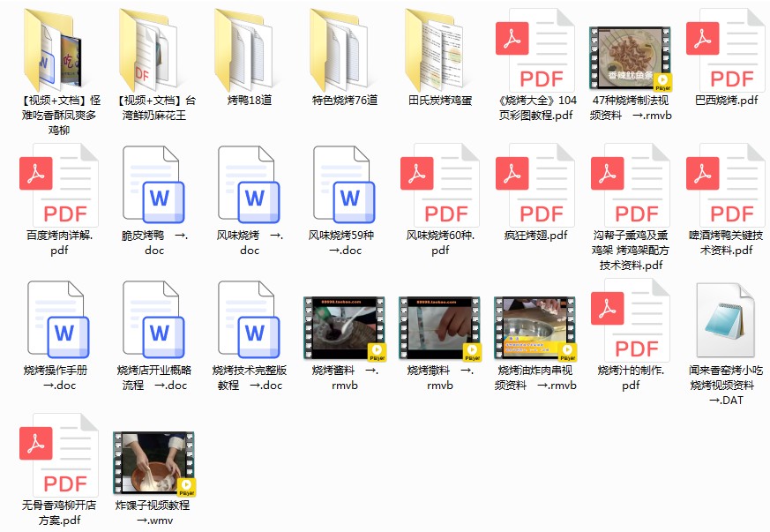This screenshot has width=770, height=532.
Task: Click the 台湾鲜奶麻花王 folder icon
Action: (148, 49)
